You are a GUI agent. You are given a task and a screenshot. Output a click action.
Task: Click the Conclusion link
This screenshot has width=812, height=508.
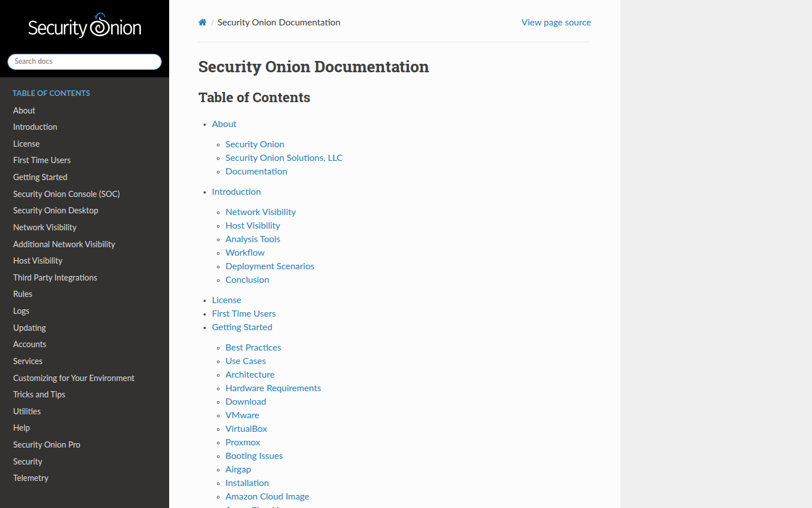248,280
